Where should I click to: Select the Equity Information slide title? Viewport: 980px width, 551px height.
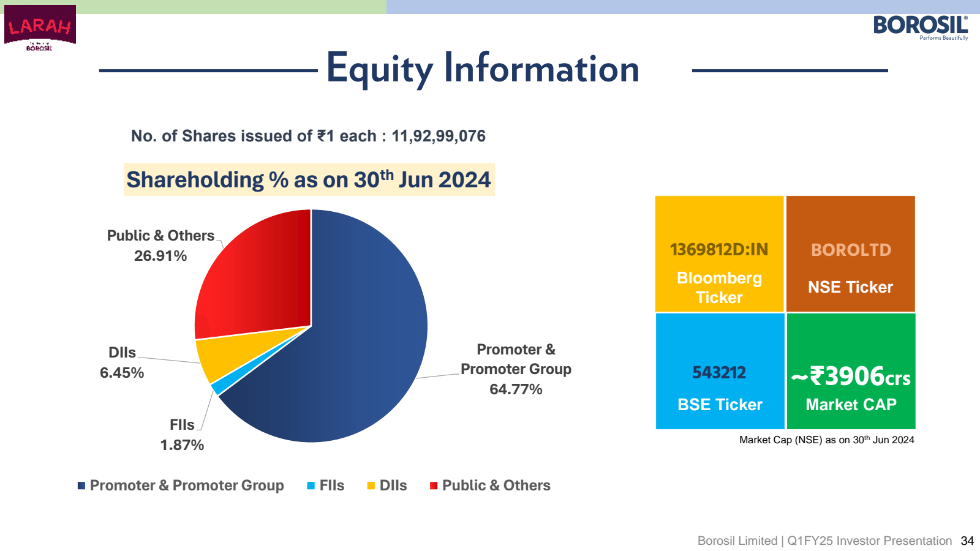point(483,69)
